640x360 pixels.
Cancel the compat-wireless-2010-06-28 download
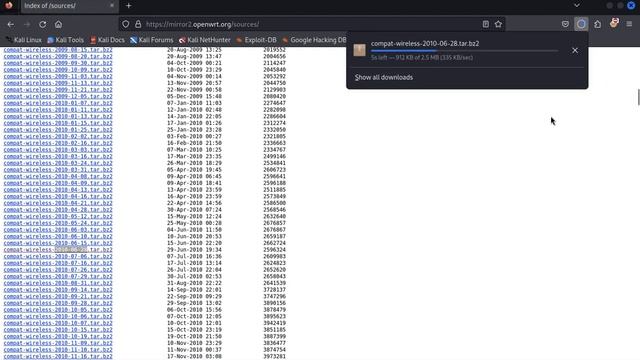pos(575,51)
